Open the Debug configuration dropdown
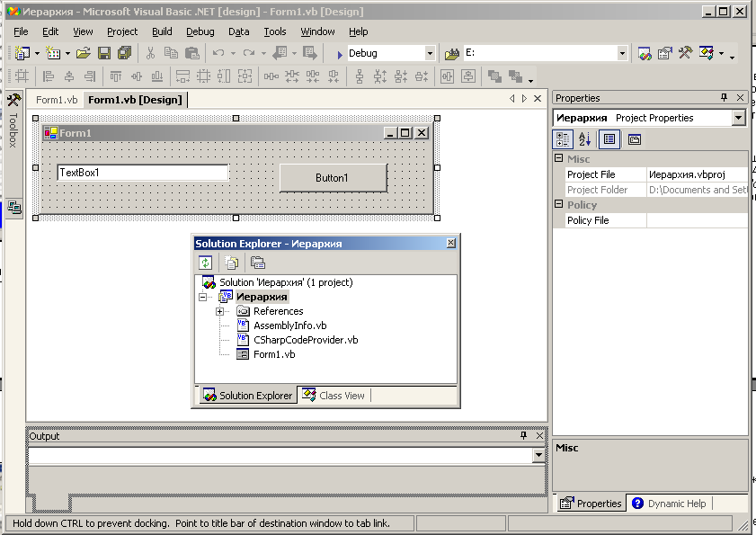This screenshot has height=535, width=756. [x=430, y=54]
